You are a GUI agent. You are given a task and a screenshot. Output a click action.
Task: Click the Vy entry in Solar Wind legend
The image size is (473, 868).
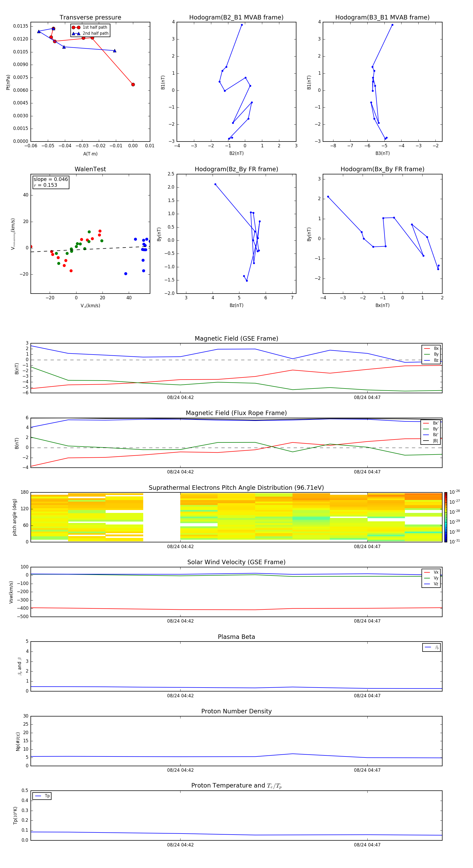click(x=431, y=578)
